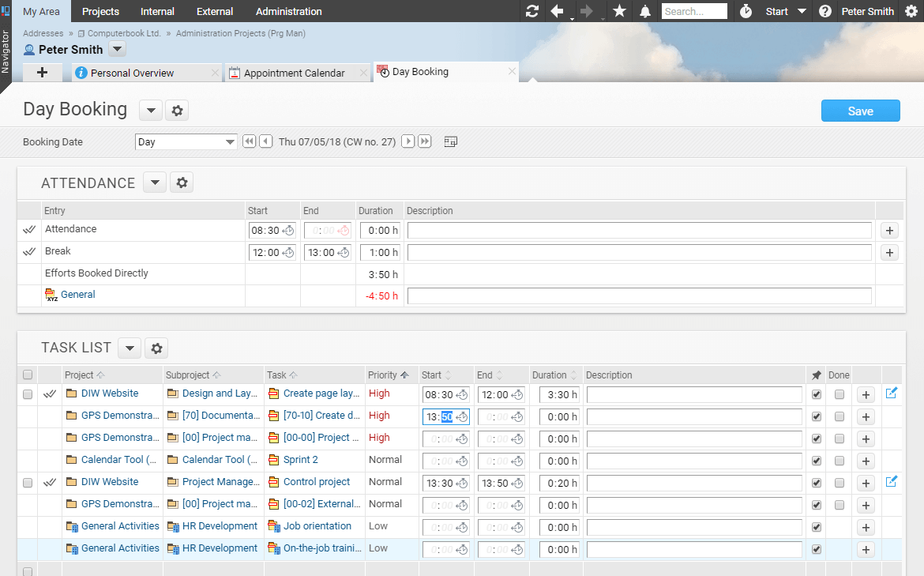Expand the Day Booking view dropdown arrow

click(150, 110)
